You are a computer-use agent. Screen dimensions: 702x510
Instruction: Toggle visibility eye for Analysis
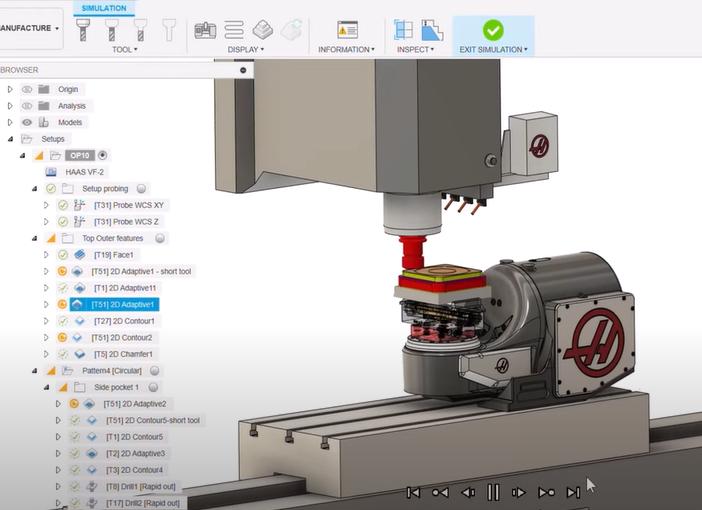(x=27, y=106)
